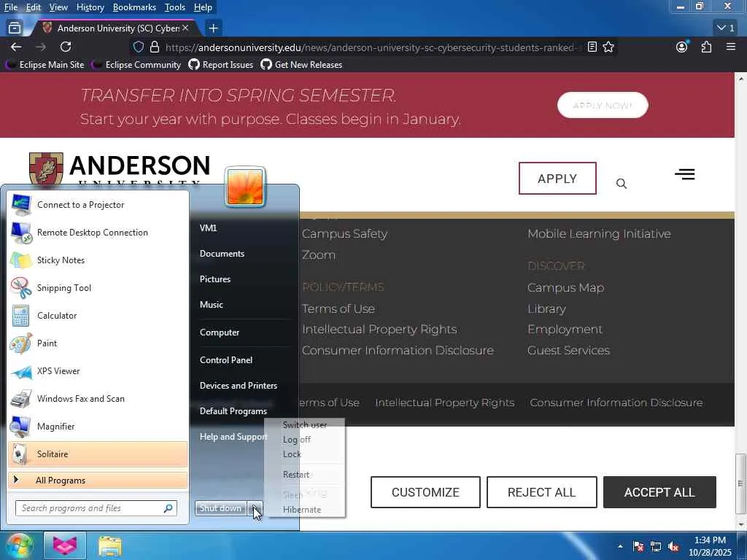Reload the current page
This screenshot has width=747, height=560.
click(x=66, y=47)
